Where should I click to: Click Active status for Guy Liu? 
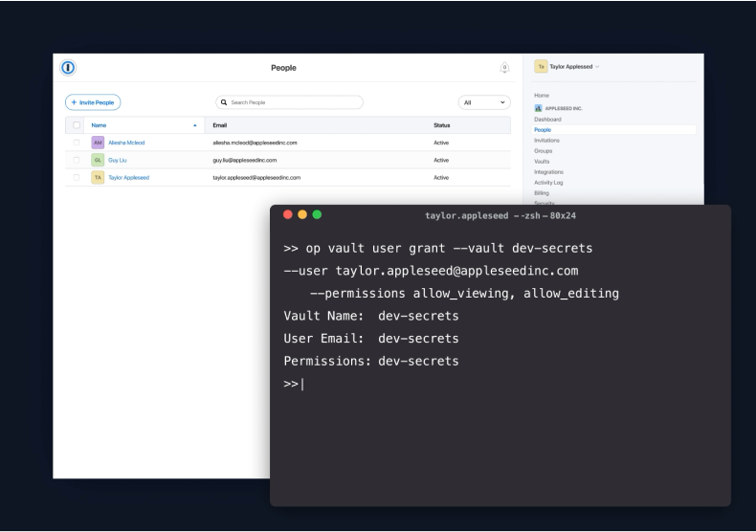(441, 160)
